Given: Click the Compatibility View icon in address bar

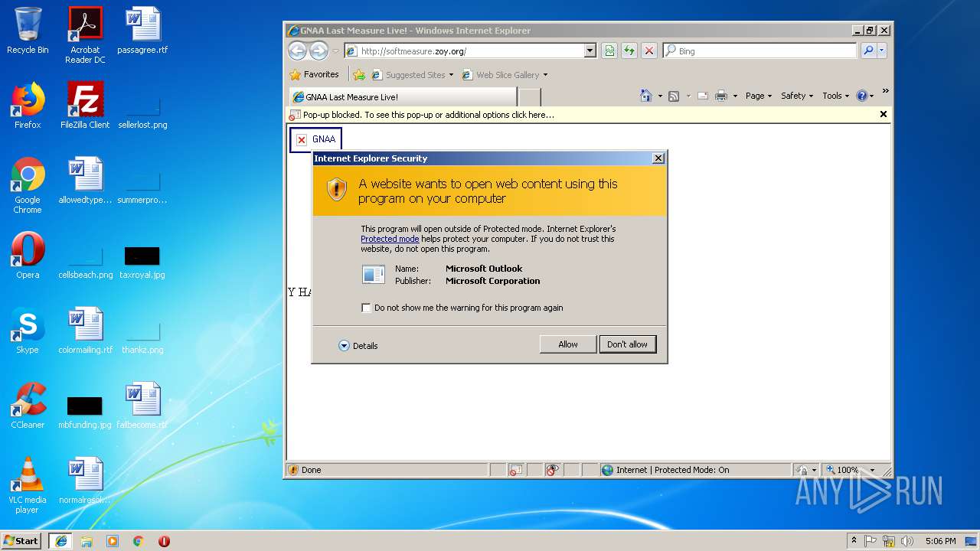Looking at the screenshot, I should (x=609, y=51).
